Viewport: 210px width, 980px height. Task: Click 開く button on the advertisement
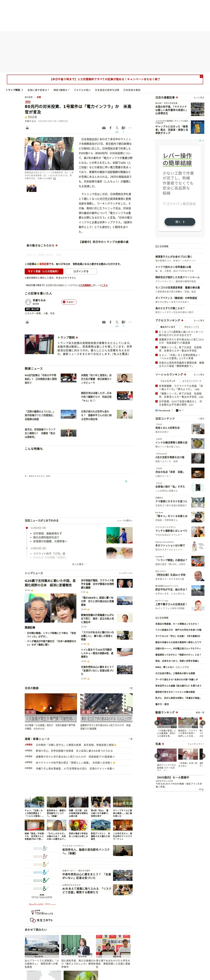[x=180, y=222]
